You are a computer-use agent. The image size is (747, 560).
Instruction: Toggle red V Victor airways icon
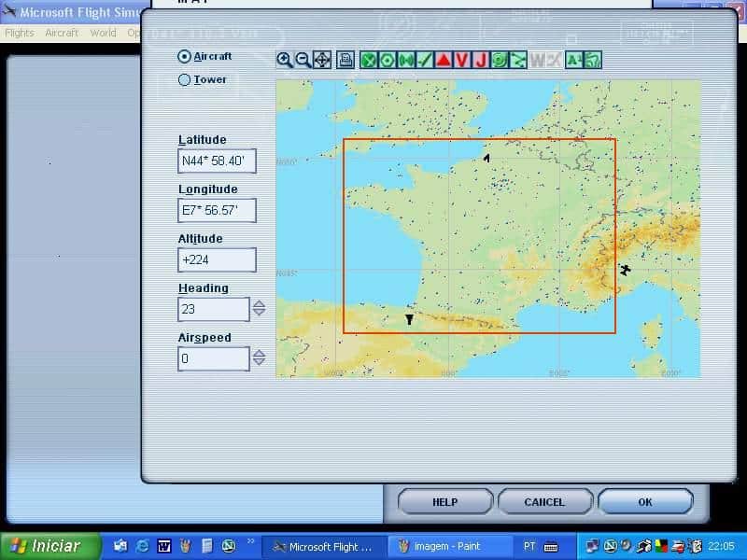(462, 60)
